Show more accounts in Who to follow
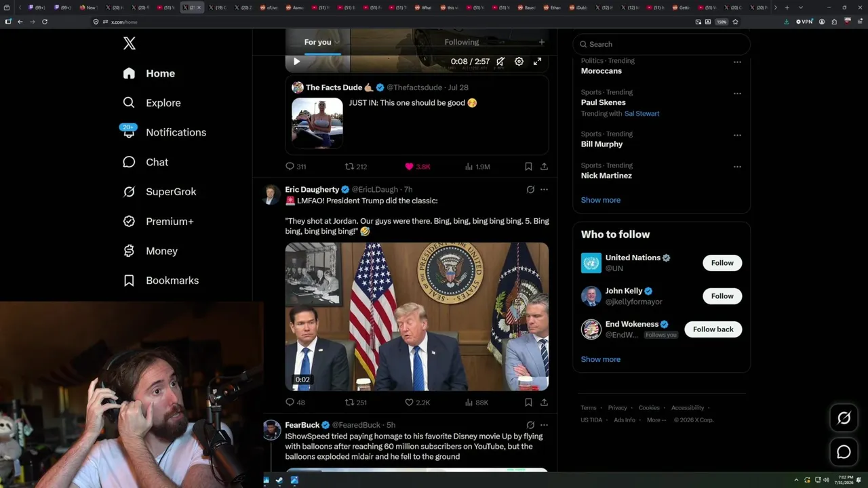This screenshot has width=868, height=488. click(601, 359)
